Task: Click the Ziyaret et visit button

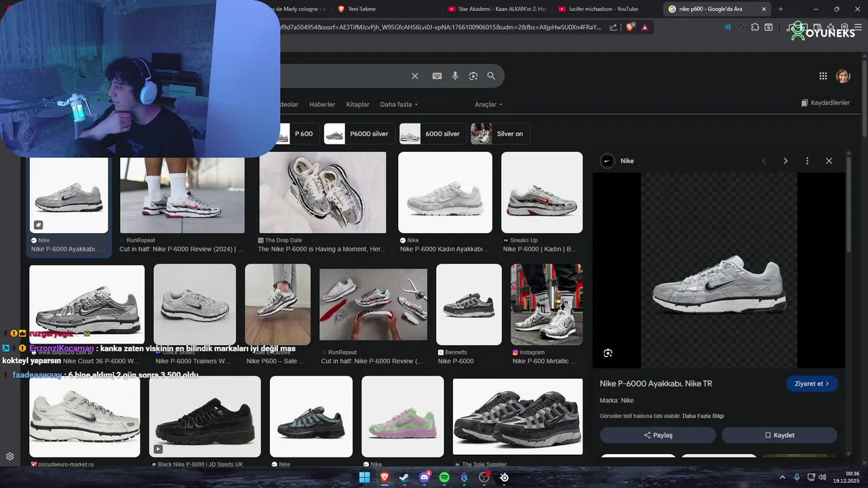Action: tap(812, 384)
